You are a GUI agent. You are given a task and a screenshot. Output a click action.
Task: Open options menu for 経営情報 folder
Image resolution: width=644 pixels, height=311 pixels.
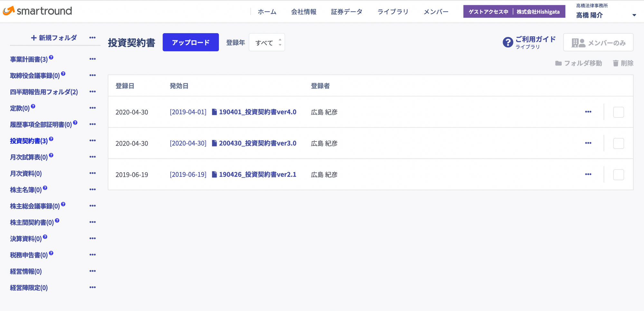[x=92, y=271]
